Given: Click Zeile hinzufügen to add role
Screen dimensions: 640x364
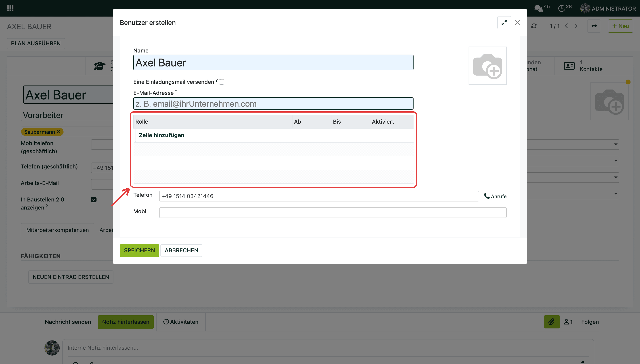Looking at the screenshot, I should [x=161, y=135].
